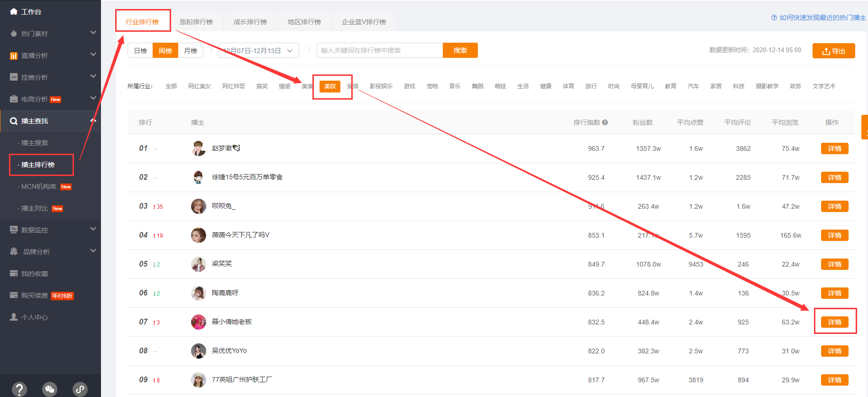Open 详情 for 聂小倩她老板
This screenshot has width=868, height=397.
[835, 322]
